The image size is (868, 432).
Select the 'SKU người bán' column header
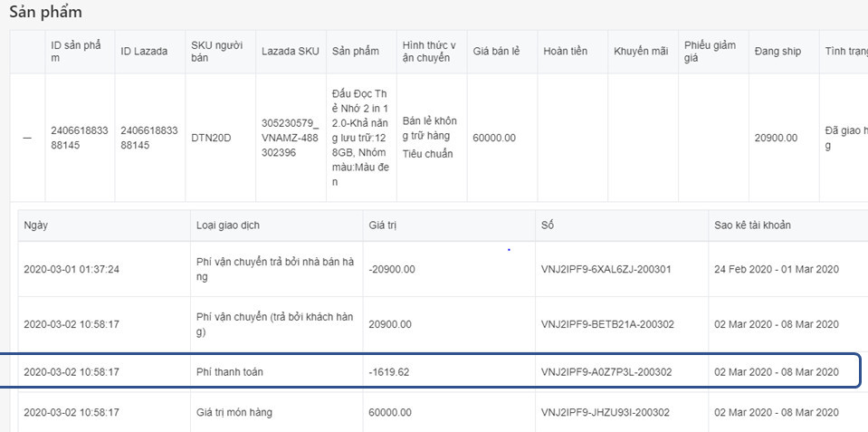[214, 52]
